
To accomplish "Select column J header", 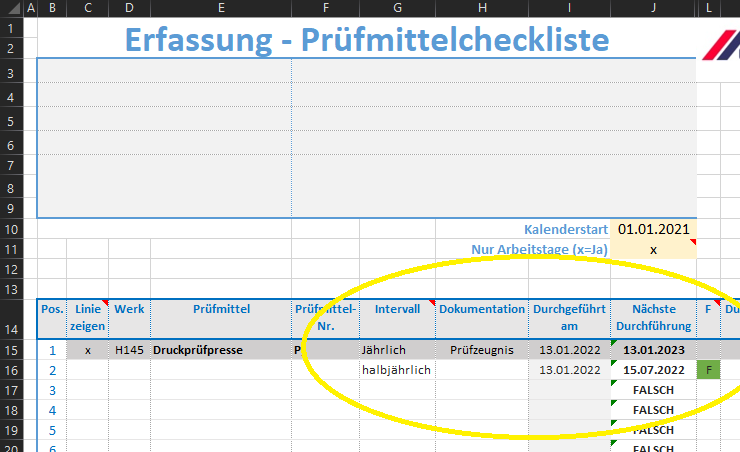I will click(x=653, y=8).
